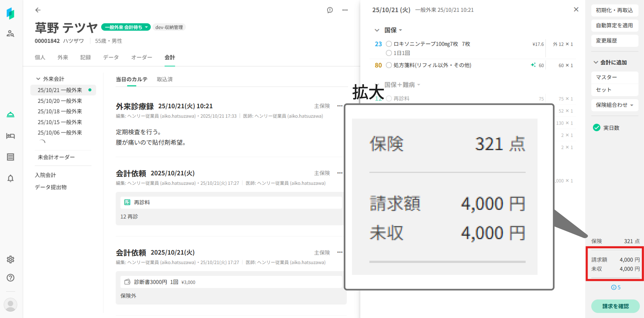Open the patient search sidebar icon
Image resolution: width=644 pixels, height=318 pixels.
tap(10, 34)
